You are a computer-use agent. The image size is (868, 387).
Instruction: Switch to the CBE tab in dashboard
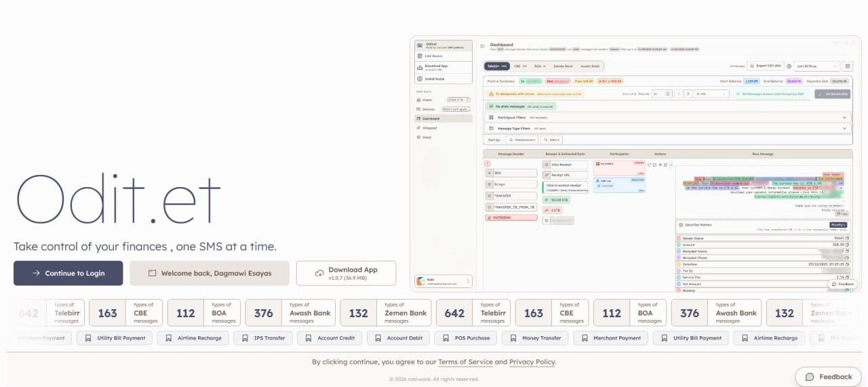pyautogui.click(x=520, y=66)
